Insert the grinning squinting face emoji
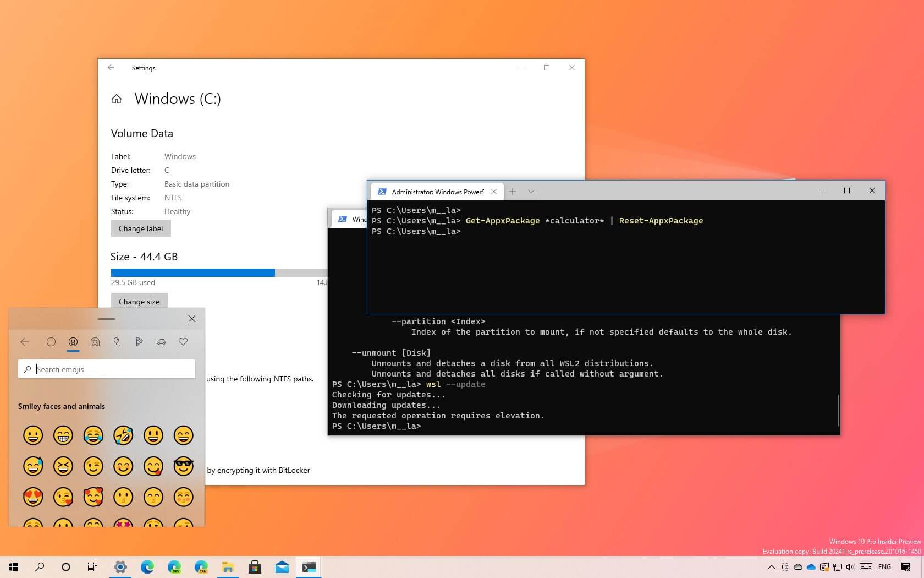924x578 pixels. click(x=63, y=466)
